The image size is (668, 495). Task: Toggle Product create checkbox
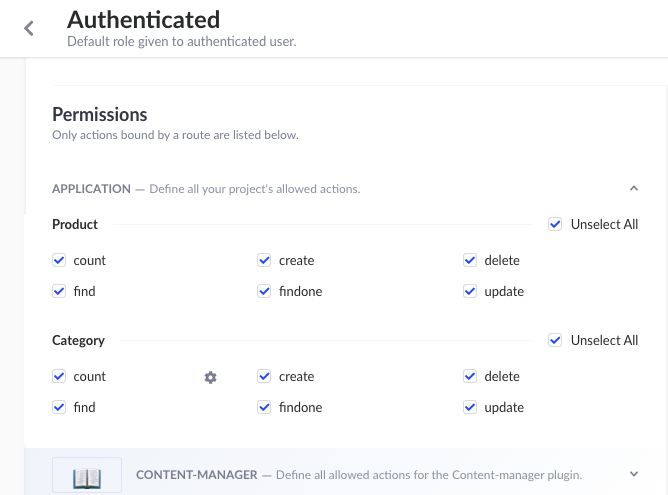264,261
